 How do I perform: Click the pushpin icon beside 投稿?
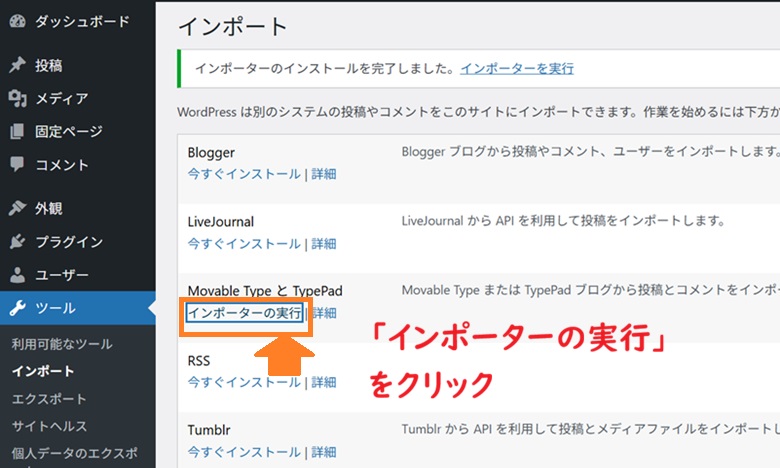17,65
